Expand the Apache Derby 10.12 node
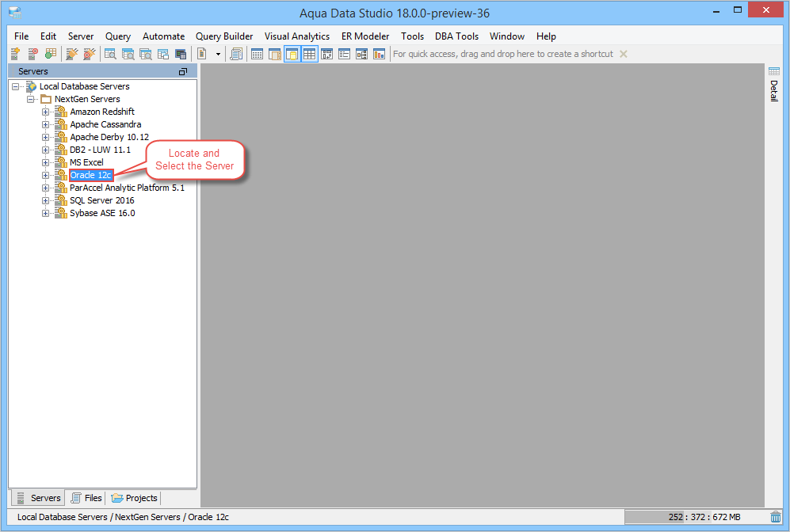 click(x=45, y=138)
